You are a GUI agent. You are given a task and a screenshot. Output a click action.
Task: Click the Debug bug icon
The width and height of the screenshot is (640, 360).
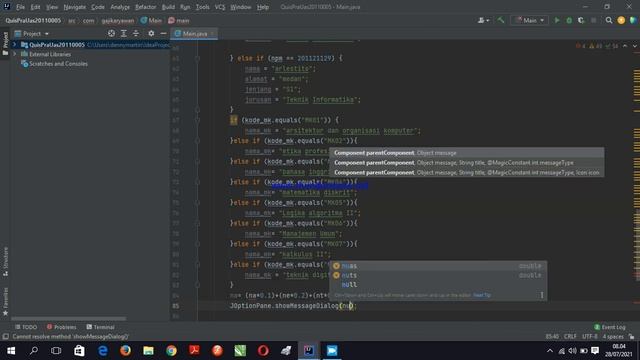coord(569,20)
